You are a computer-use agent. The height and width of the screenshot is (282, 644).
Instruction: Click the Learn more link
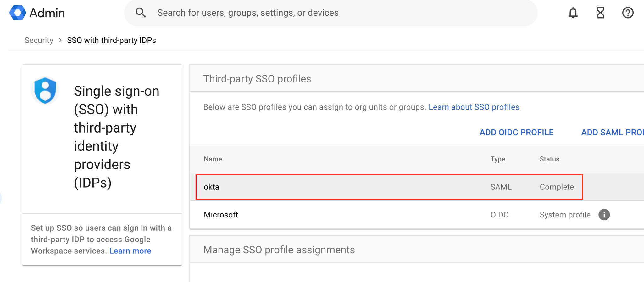[130, 251]
